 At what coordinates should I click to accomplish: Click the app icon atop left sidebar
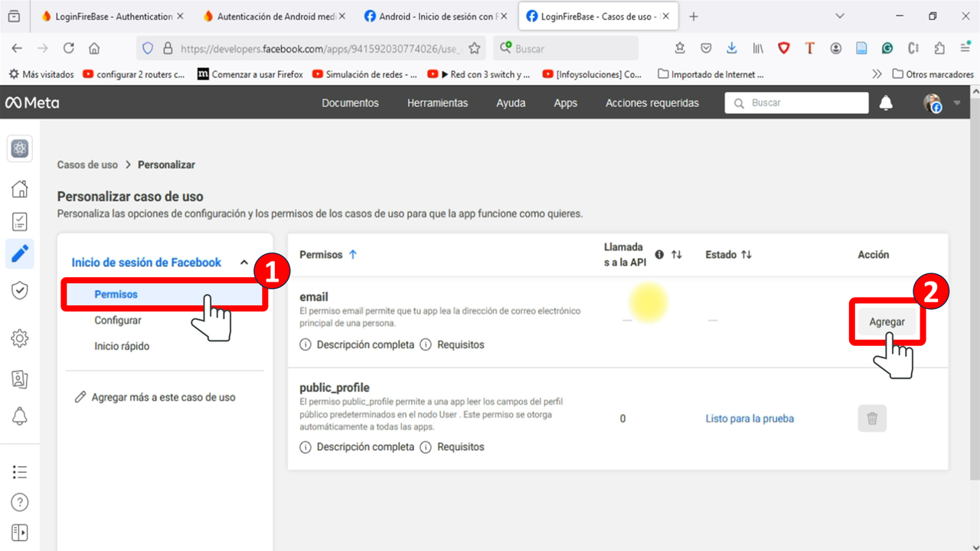coord(20,148)
